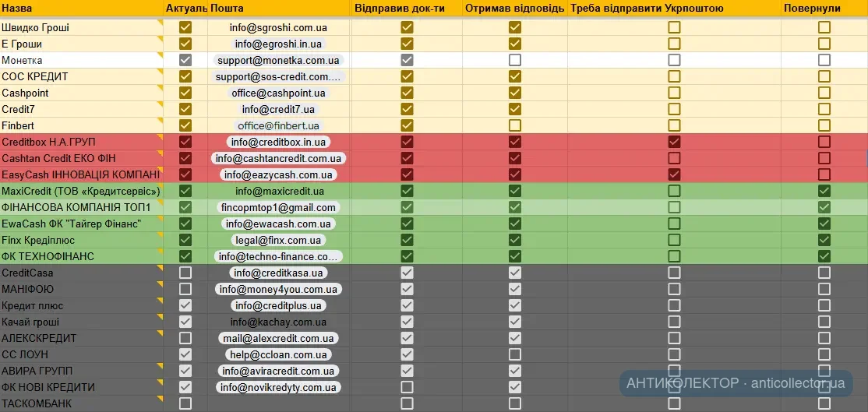The height and width of the screenshot is (412, 868).
Task: Click the support@monetka.com.ua email chip
Action: point(278,60)
